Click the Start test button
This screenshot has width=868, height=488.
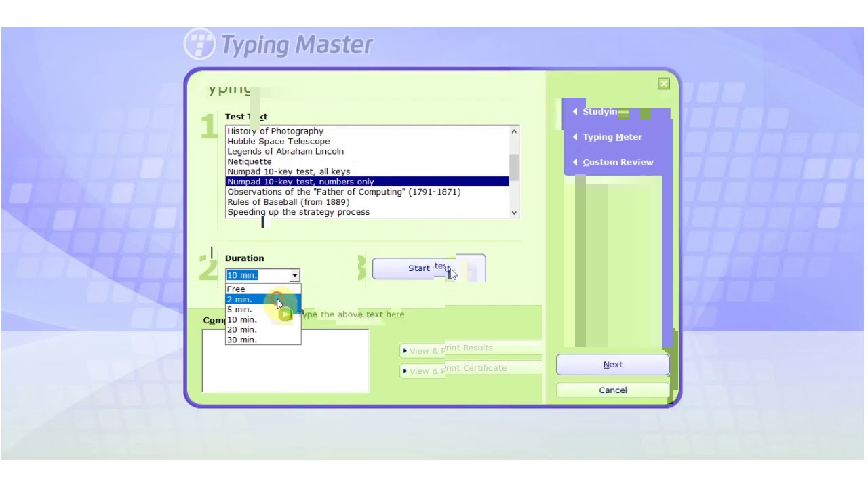[429, 268]
